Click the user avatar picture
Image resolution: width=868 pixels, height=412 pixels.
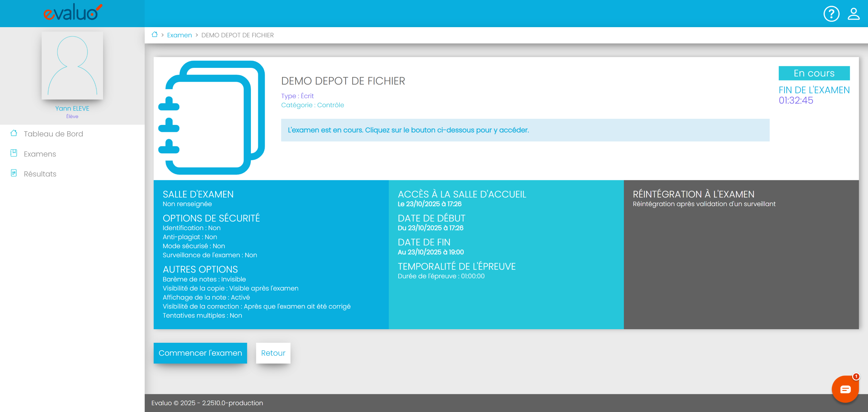click(x=72, y=65)
